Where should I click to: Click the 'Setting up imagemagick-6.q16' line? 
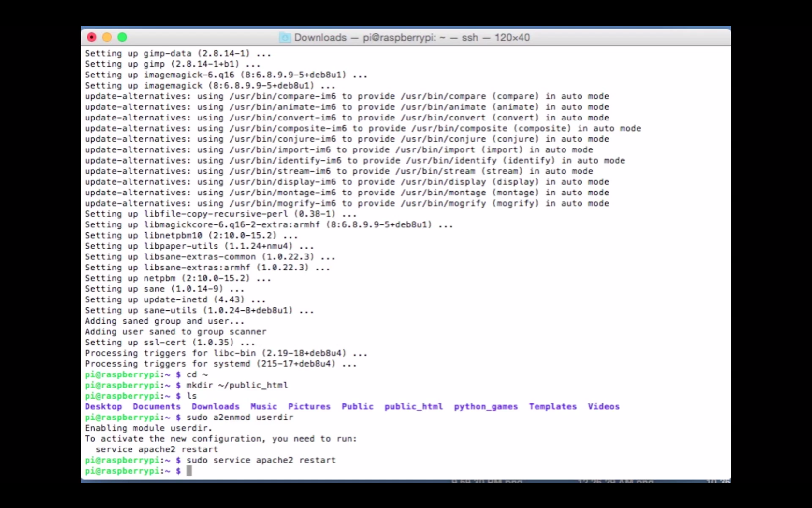click(226, 75)
